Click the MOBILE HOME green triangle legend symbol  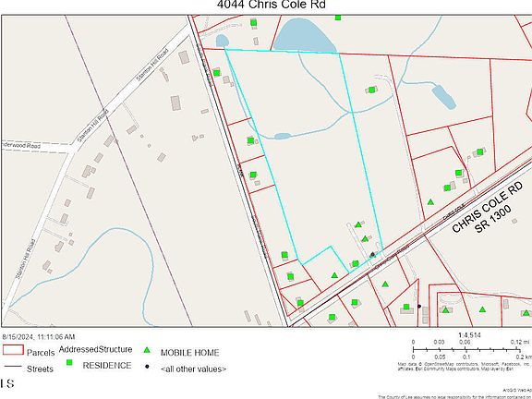(147, 350)
